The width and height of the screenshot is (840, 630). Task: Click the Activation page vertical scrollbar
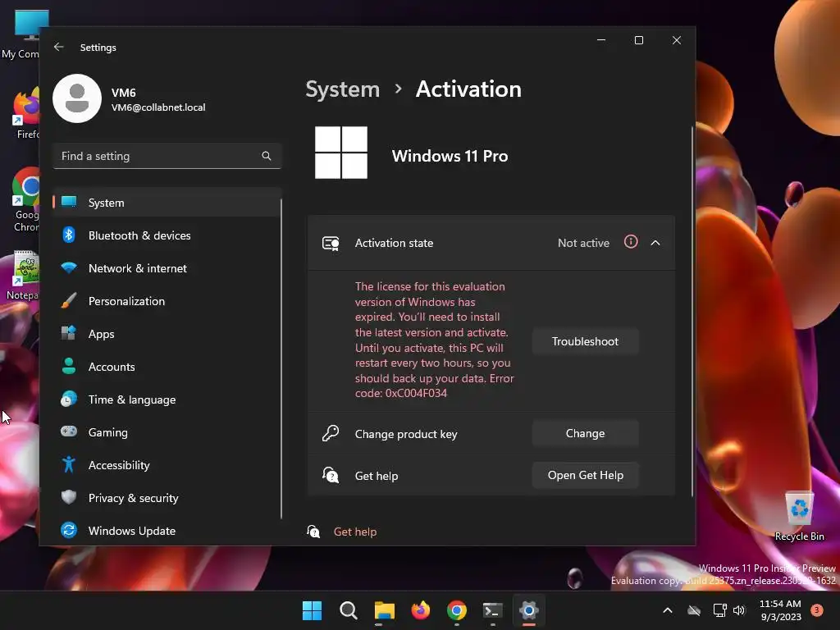click(692, 312)
